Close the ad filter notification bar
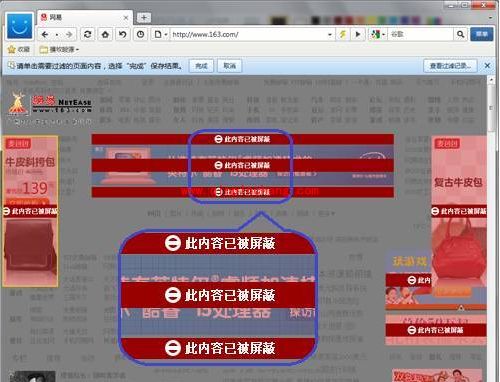The width and height of the screenshot is (500, 382). coord(487,66)
